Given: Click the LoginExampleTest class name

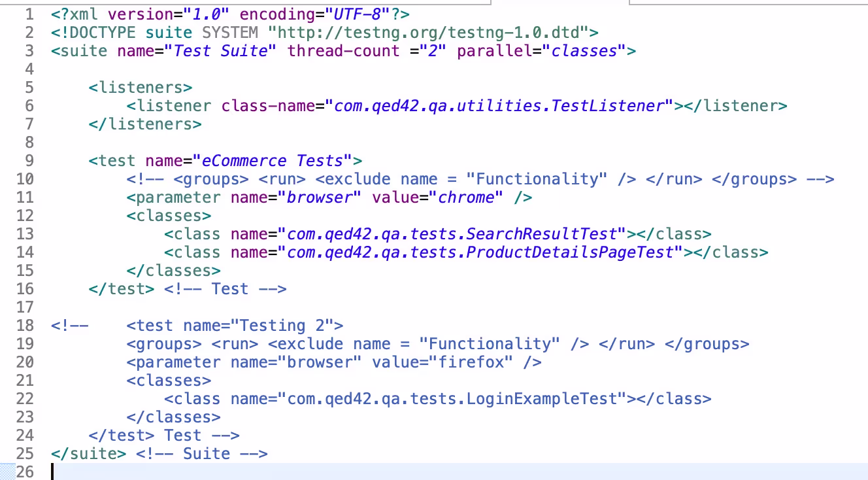Looking at the screenshot, I should 452,398.
